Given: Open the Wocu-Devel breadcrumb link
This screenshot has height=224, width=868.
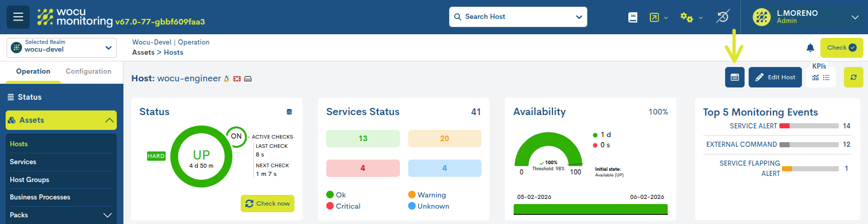Looking at the screenshot, I should tap(152, 42).
